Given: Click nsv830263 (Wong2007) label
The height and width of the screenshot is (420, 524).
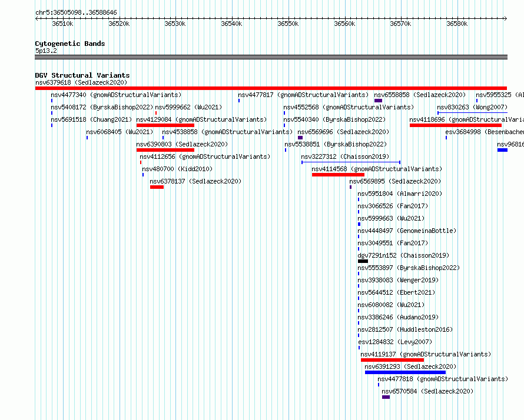Looking at the screenshot, I should point(472,107).
